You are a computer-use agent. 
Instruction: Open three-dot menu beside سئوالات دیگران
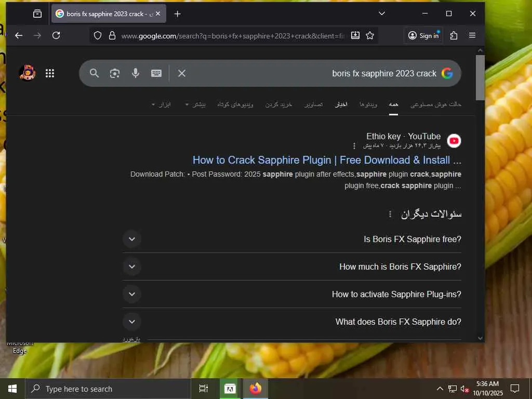[390, 214]
